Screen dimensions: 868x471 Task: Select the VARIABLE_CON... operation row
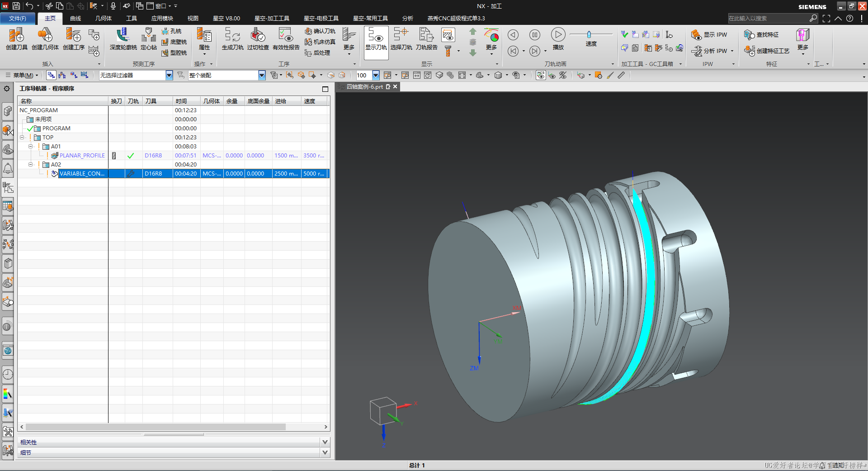click(x=174, y=173)
